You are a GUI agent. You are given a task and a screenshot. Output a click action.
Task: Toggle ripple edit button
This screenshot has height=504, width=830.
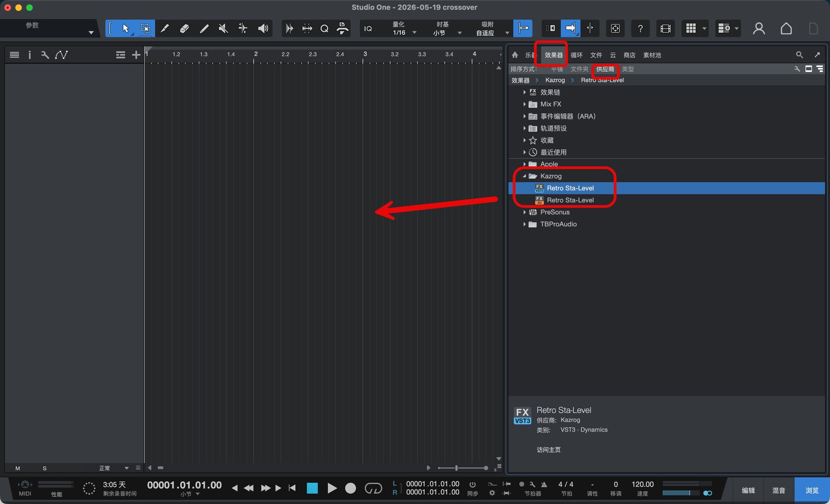click(x=550, y=29)
